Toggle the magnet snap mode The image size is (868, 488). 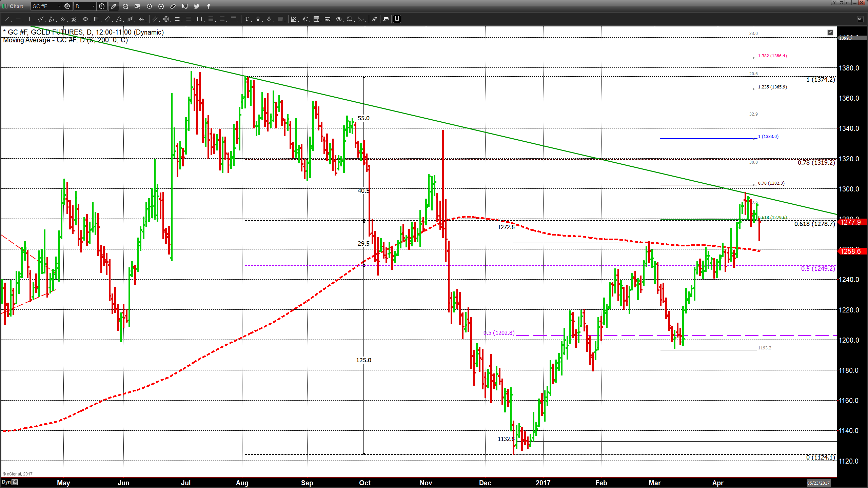pos(397,19)
